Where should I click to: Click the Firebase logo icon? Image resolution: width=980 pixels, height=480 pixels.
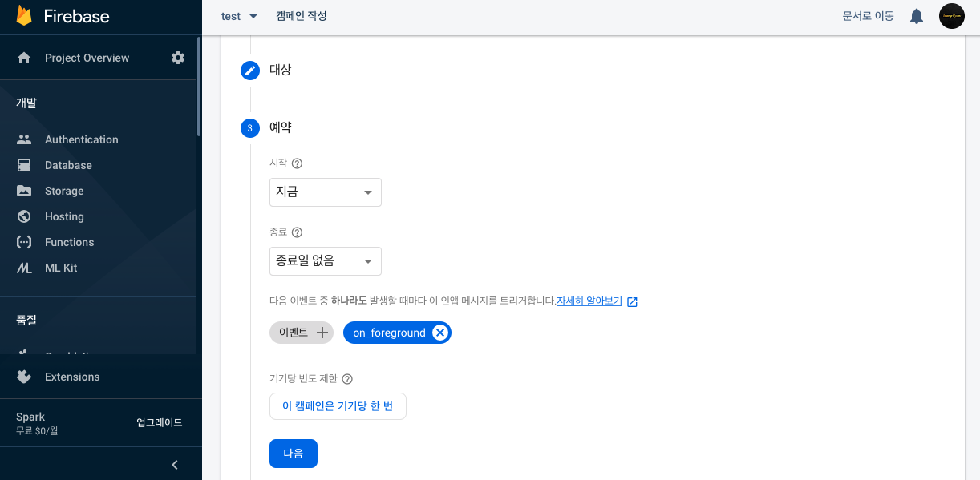point(24,16)
